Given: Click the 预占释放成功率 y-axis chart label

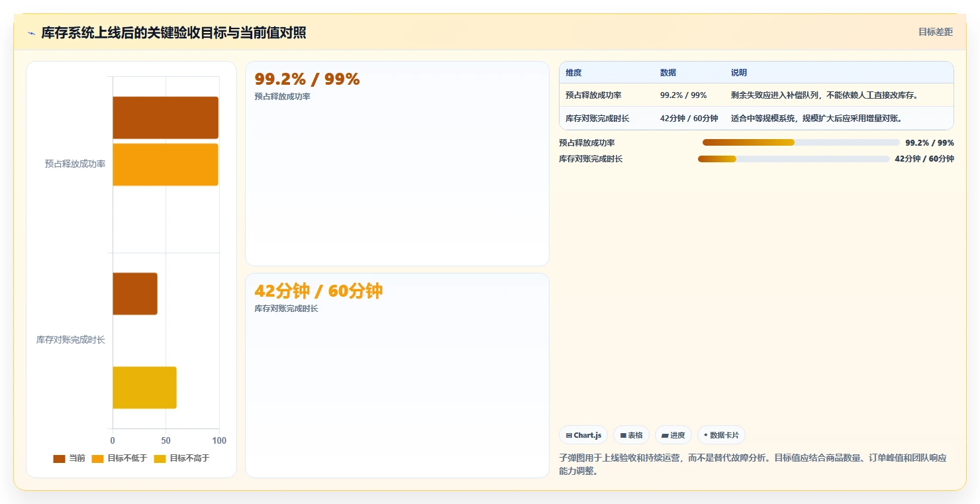Looking at the screenshot, I should (x=75, y=164).
